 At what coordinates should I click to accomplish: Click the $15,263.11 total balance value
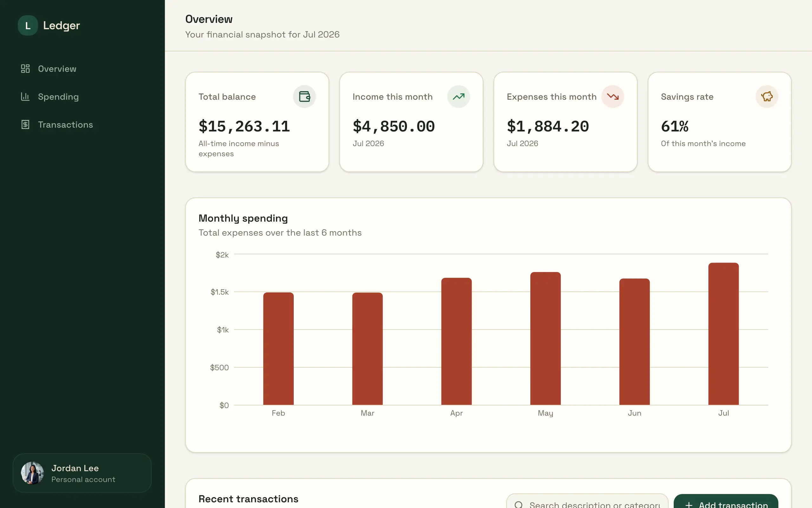(244, 126)
